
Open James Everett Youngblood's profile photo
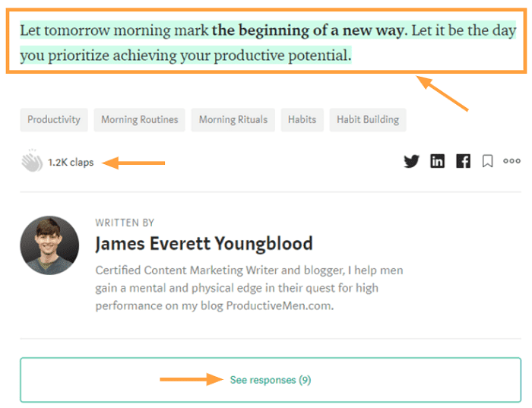49,245
